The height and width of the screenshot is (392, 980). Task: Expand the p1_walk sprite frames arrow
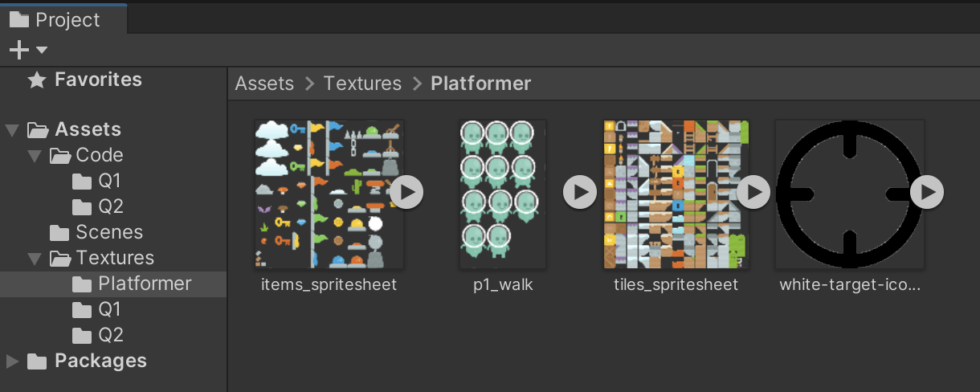pos(579,193)
